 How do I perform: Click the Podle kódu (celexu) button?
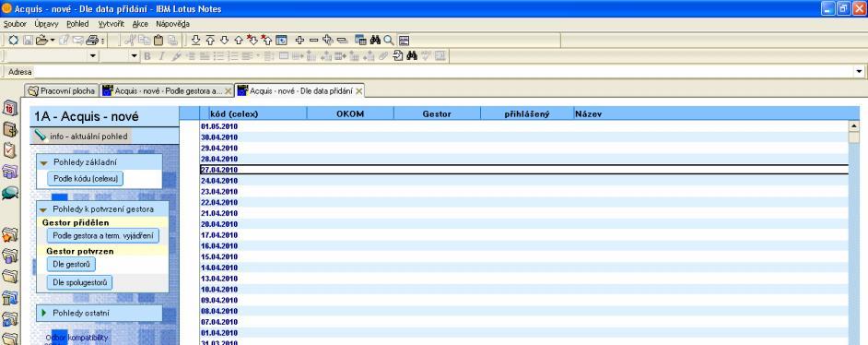pos(86,179)
